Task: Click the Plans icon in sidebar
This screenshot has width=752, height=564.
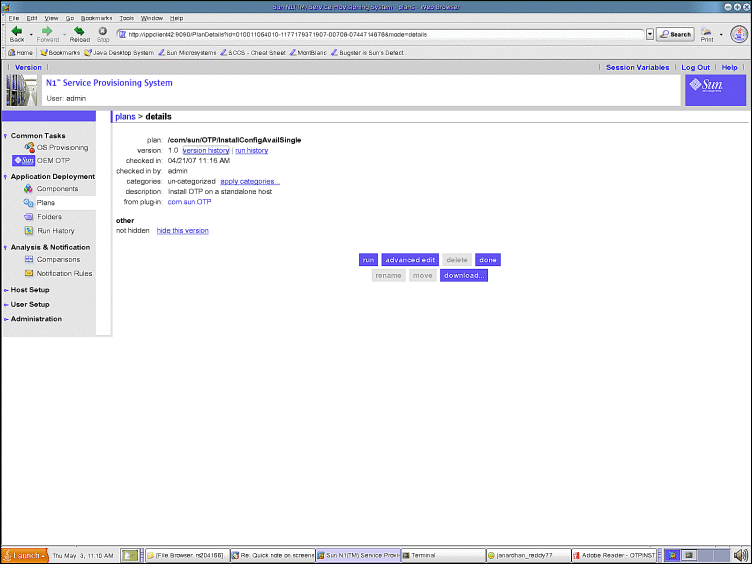Action: tap(28, 203)
